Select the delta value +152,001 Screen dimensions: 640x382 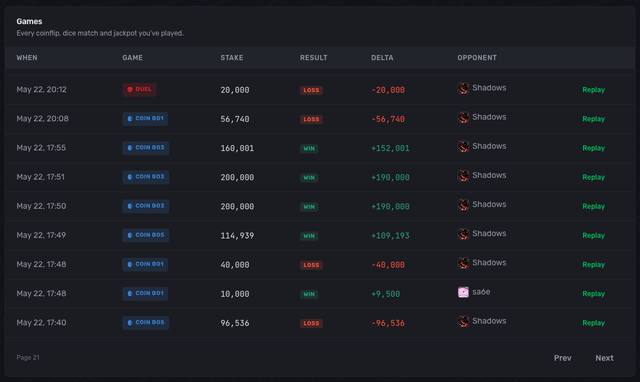[390, 149]
